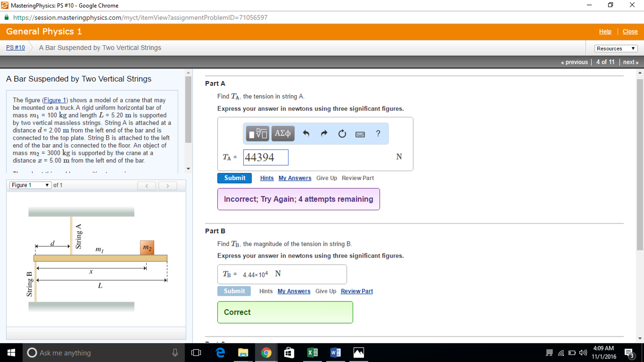644x362 pixels.
Task: Click the volume speaker tray icon
Action: (x=583, y=353)
